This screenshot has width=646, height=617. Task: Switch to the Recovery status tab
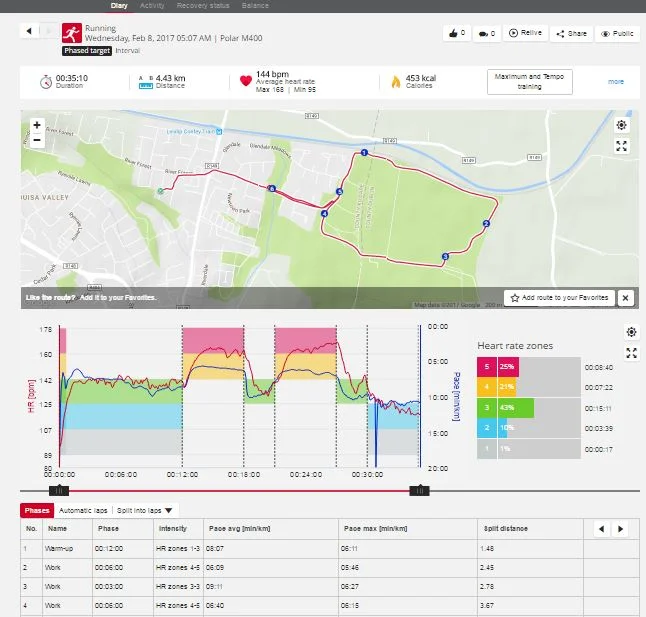coord(203,6)
